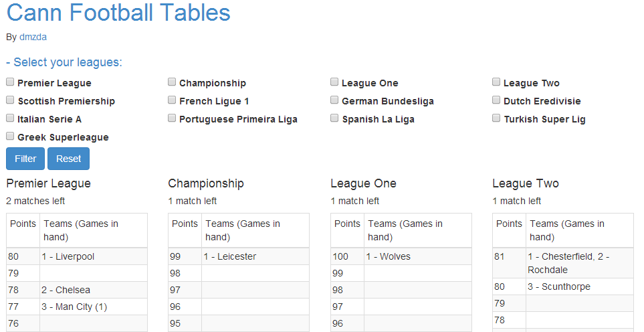Check the League One checkbox
Screen dimensions: 644x332
pyautogui.click(x=334, y=82)
